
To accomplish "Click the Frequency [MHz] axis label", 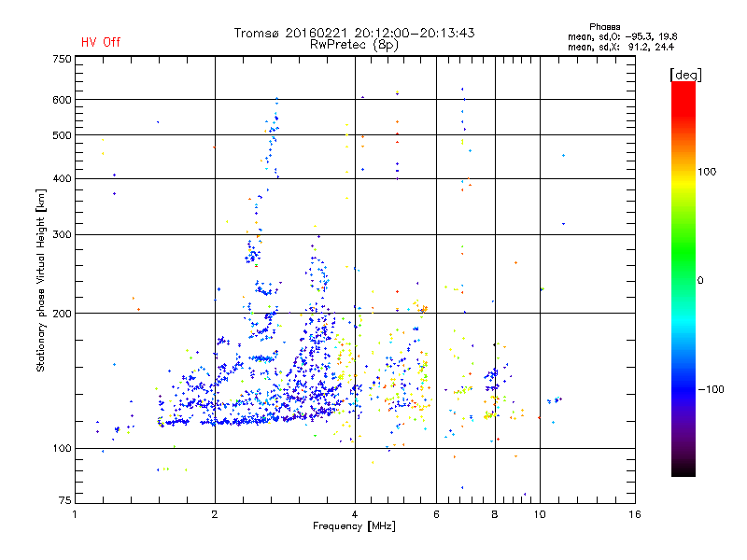I will click(x=354, y=526).
